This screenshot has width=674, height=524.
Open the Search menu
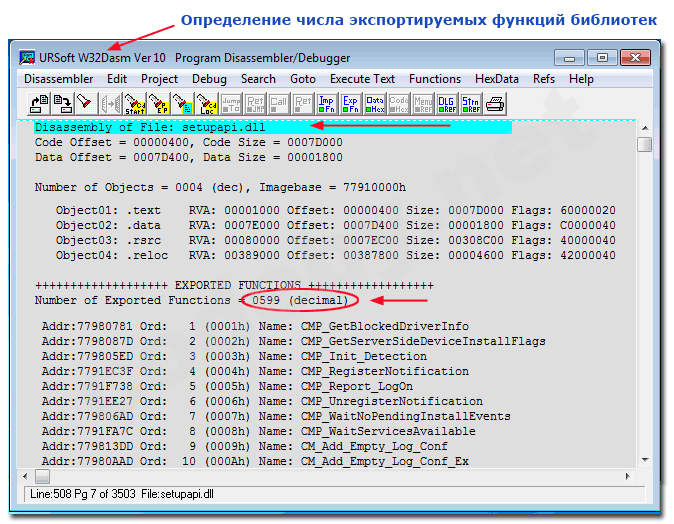tap(258, 79)
